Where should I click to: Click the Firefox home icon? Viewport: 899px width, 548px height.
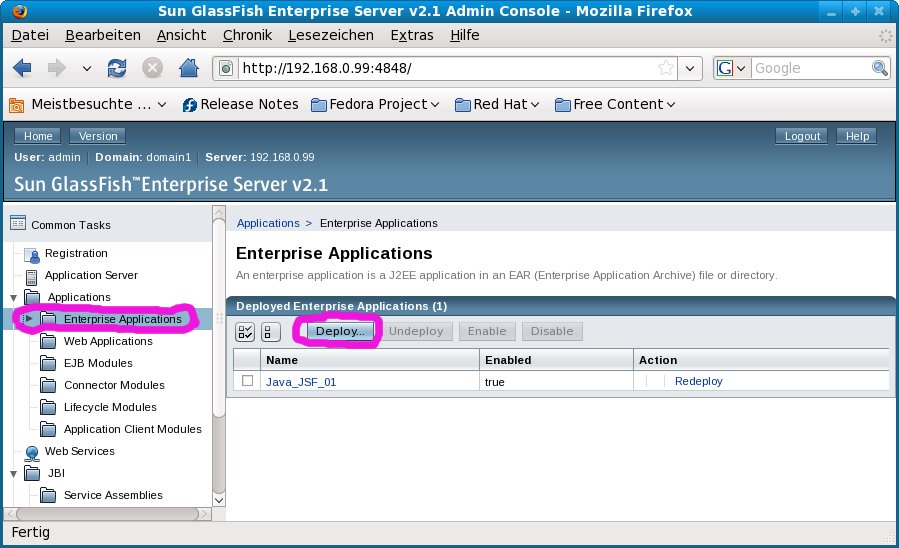tap(187, 68)
